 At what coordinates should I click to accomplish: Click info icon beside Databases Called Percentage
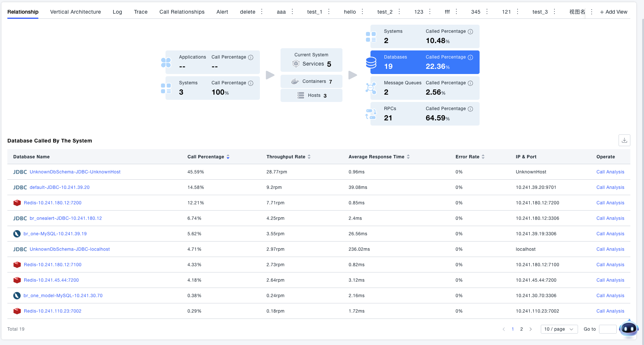click(x=470, y=57)
